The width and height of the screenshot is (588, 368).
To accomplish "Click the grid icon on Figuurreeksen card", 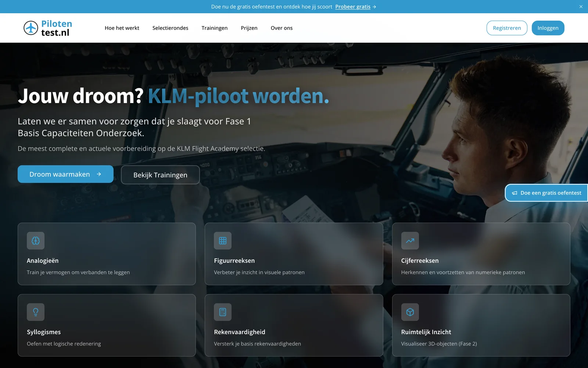I will click(x=223, y=241).
